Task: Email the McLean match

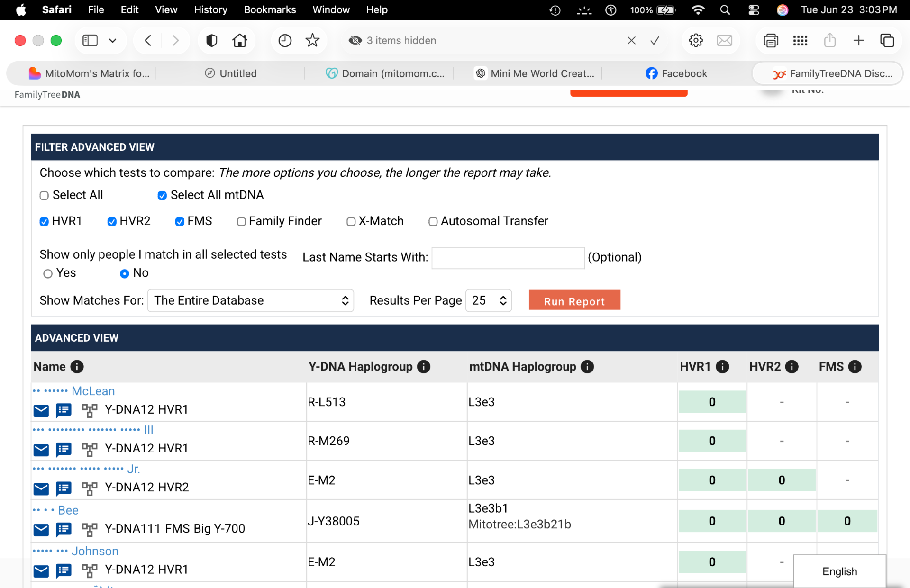Action: tap(41, 410)
